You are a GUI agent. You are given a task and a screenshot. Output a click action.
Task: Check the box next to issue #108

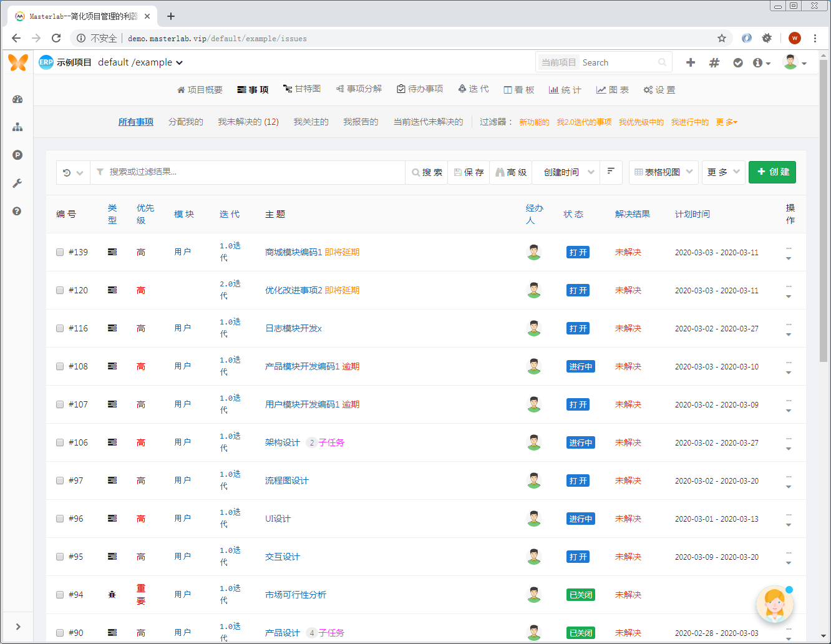(x=60, y=366)
